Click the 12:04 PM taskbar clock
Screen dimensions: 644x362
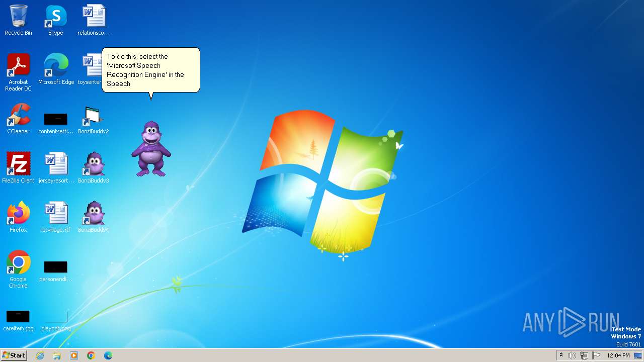618,355
